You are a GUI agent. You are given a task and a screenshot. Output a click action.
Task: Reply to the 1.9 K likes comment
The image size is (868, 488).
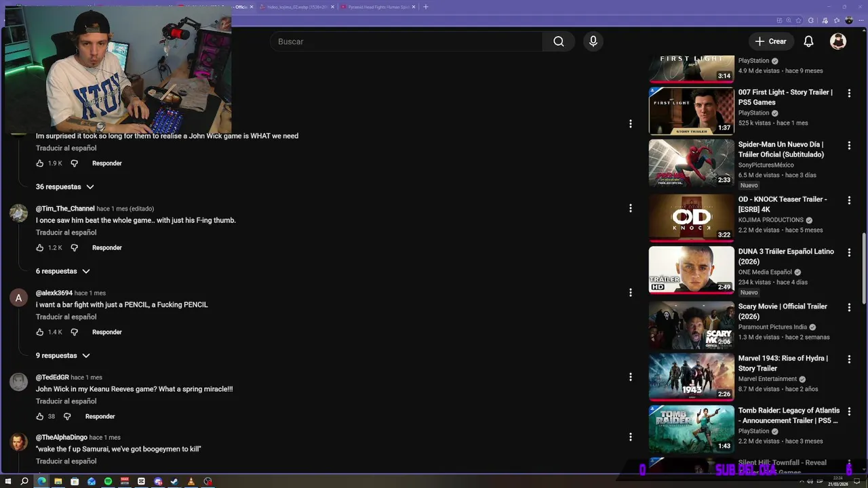[x=107, y=163]
